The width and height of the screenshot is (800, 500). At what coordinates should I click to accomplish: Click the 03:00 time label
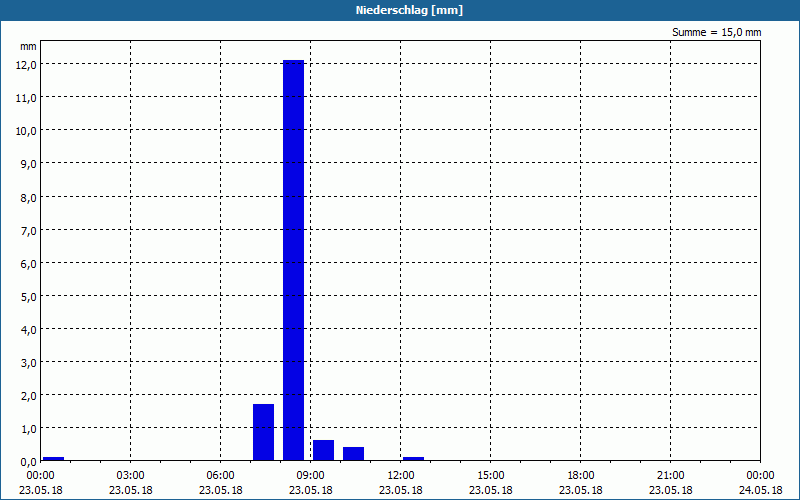tap(131, 476)
